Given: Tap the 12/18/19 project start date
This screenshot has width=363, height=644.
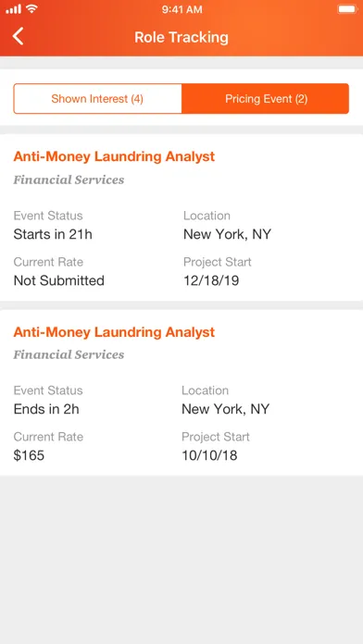Looking at the screenshot, I should (211, 280).
